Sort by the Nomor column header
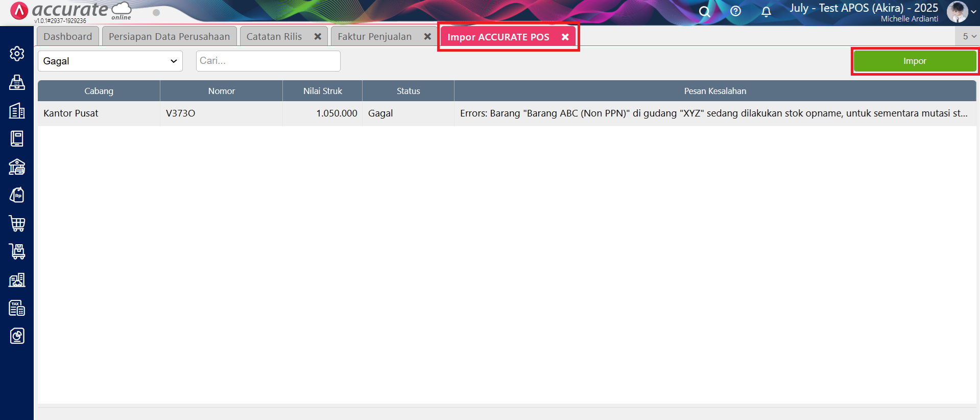Viewport: 980px width, 420px height. pyautogui.click(x=221, y=91)
